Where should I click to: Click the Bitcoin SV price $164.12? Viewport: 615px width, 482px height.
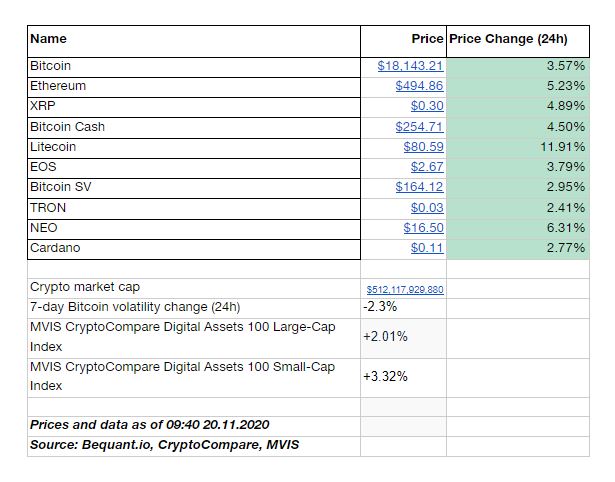pos(419,187)
